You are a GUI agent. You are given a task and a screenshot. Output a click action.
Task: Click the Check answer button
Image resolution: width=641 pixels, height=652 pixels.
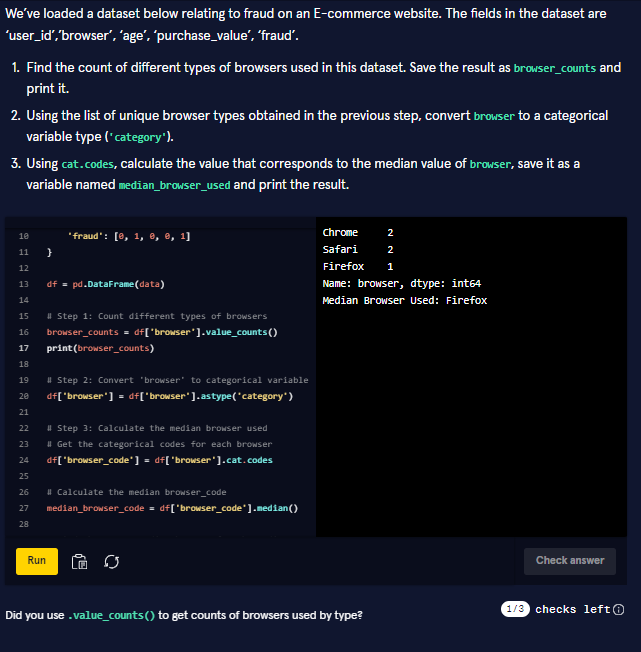(x=570, y=561)
